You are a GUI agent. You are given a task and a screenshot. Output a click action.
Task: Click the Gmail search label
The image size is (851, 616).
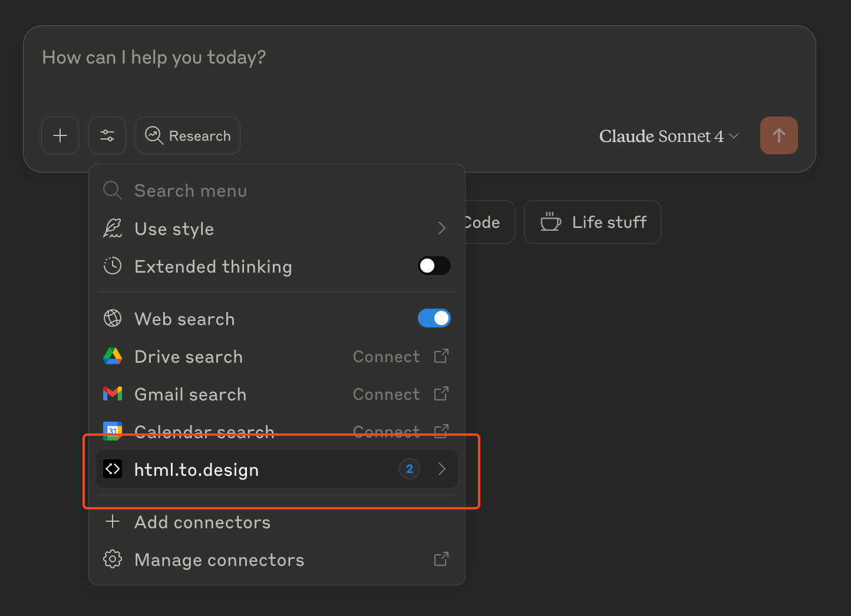pyautogui.click(x=190, y=395)
